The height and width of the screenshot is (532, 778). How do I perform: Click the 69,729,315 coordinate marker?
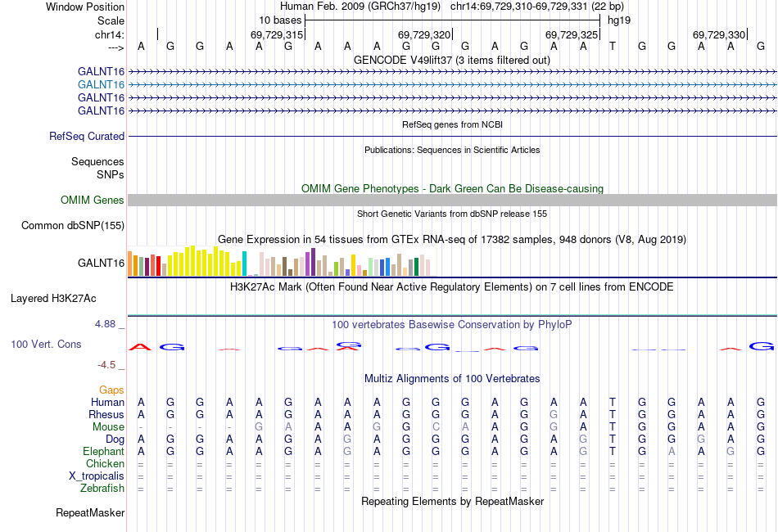(x=276, y=34)
